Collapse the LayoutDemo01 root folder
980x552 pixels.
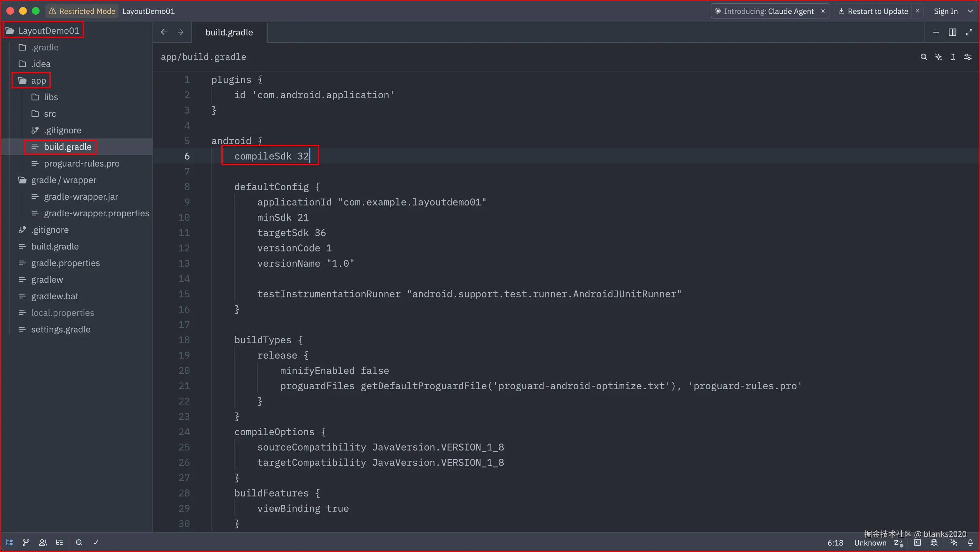[43, 30]
